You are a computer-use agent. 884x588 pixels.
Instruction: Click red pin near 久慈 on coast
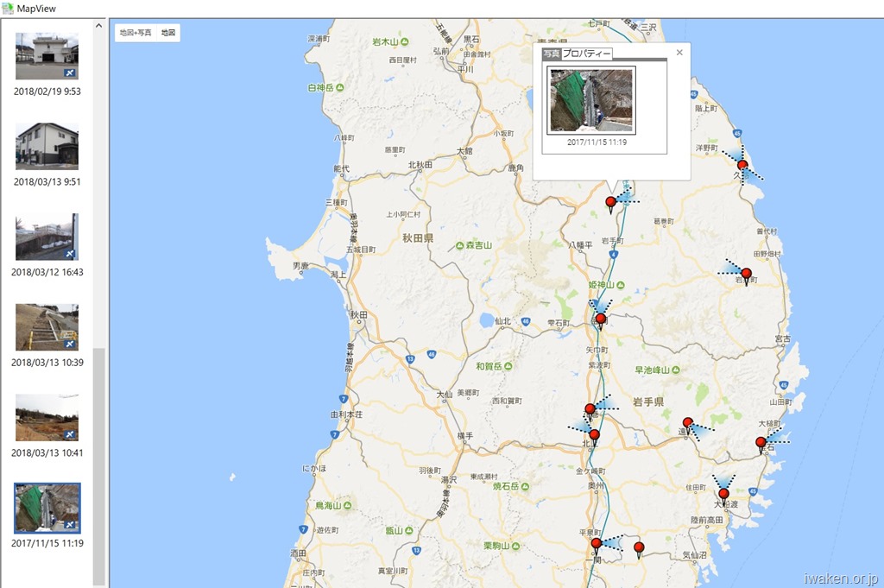[742, 167]
